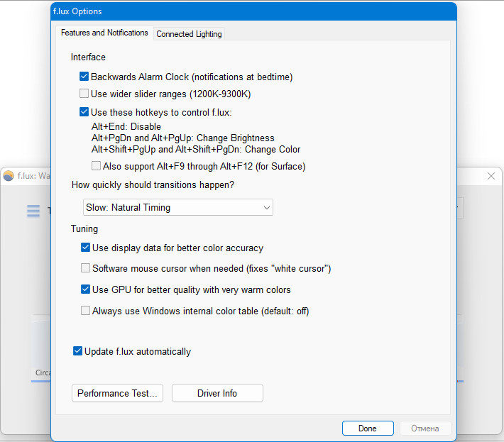The image size is (504, 442).
Task: Enable Software mouse cursor when needed
Action: (86, 269)
